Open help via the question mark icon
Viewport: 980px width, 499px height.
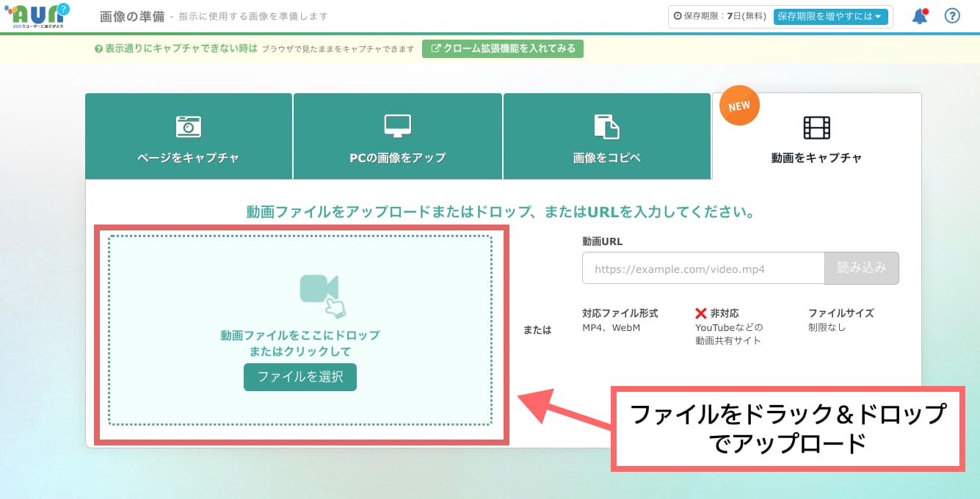tap(952, 15)
